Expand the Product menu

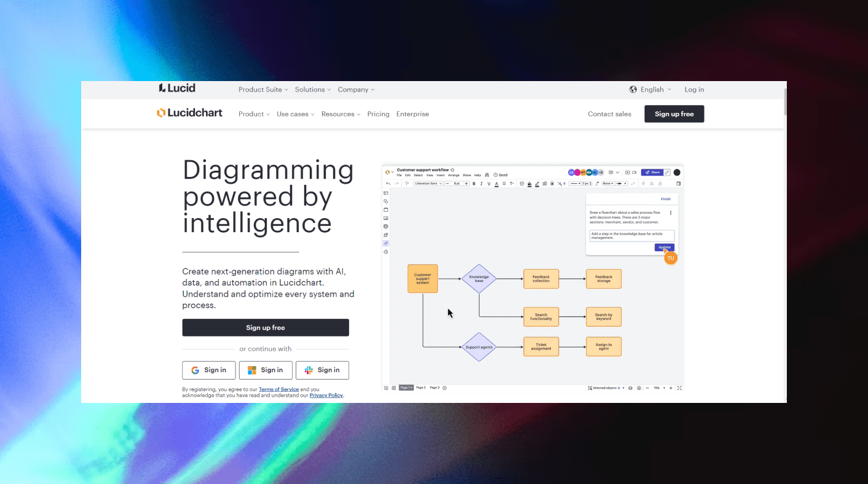[x=254, y=114]
